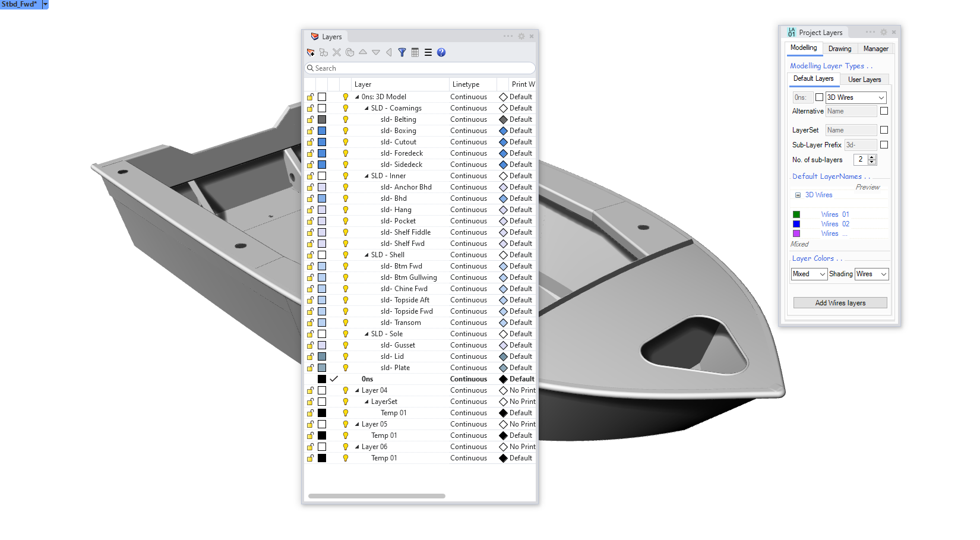Click the Linetype column header
This screenshot has width=980, height=540.
coord(472,84)
